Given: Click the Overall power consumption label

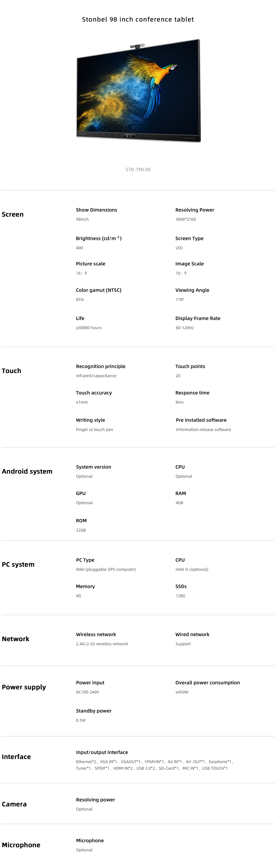Looking at the screenshot, I should coord(208,682).
